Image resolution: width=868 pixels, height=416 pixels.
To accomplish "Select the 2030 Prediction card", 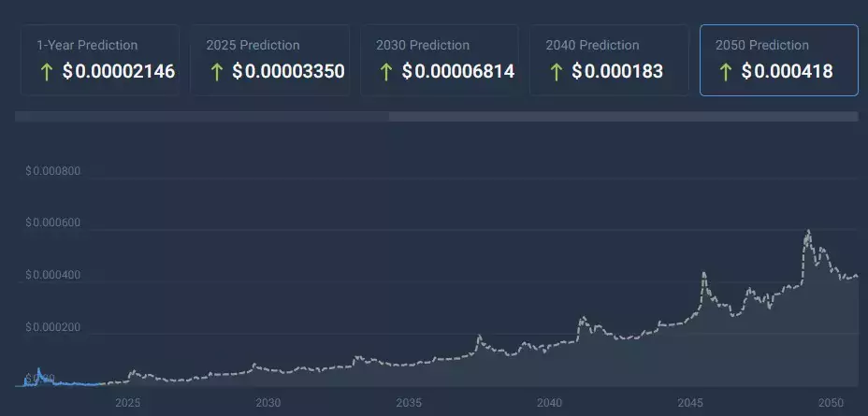I will [x=440, y=61].
